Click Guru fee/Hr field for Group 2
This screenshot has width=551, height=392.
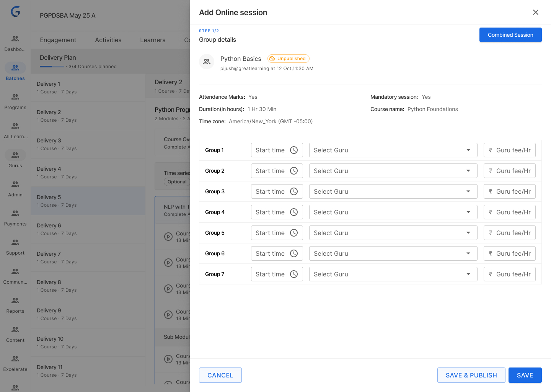click(x=510, y=171)
